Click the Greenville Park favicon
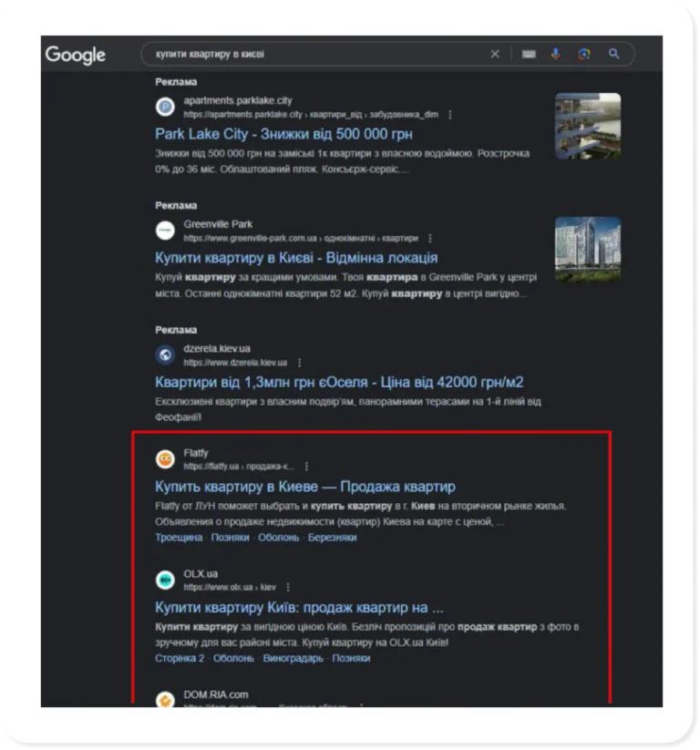The width and height of the screenshot is (700, 750). click(x=165, y=231)
